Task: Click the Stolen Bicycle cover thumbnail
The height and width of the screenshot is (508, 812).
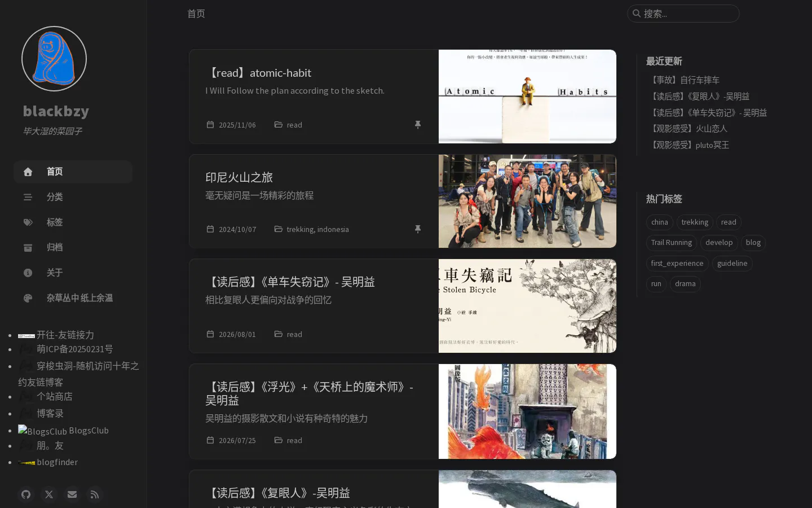Action: [x=527, y=306]
